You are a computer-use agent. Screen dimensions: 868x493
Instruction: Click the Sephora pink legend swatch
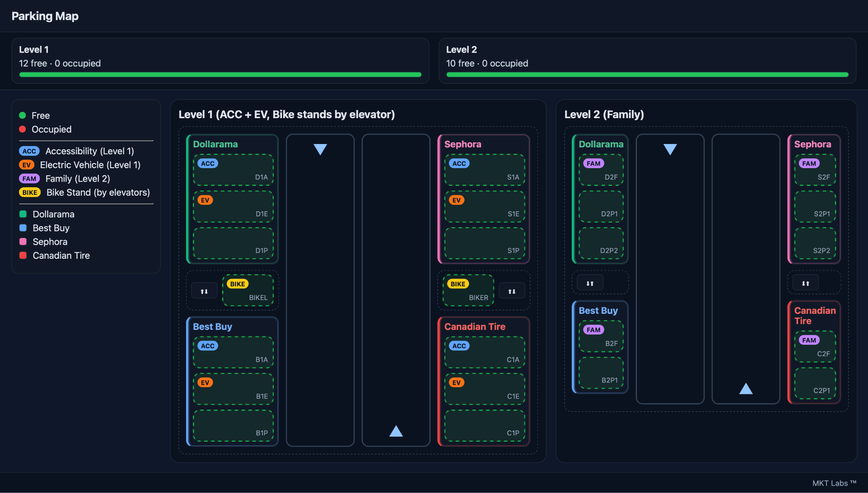click(x=23, y=241)
